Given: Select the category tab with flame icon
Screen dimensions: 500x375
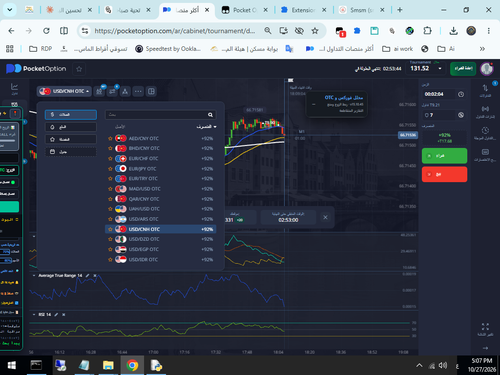Looking at the screenshot, I should click(71, 127).
